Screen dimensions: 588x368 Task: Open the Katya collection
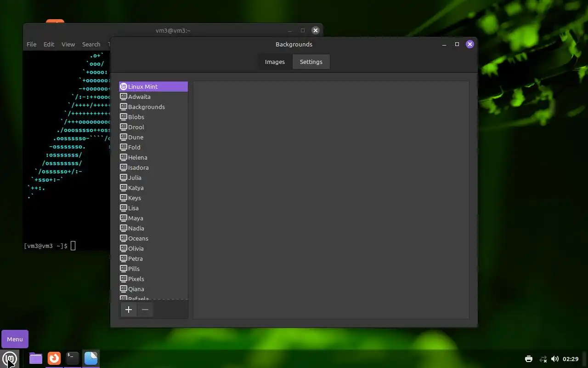coord(153,188)
